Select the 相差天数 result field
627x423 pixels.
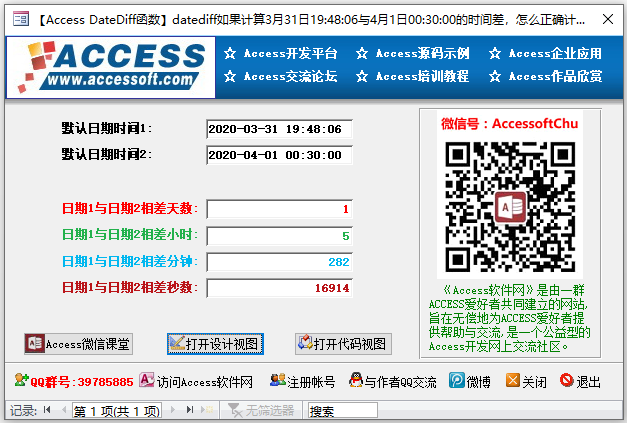pos(280,209)
